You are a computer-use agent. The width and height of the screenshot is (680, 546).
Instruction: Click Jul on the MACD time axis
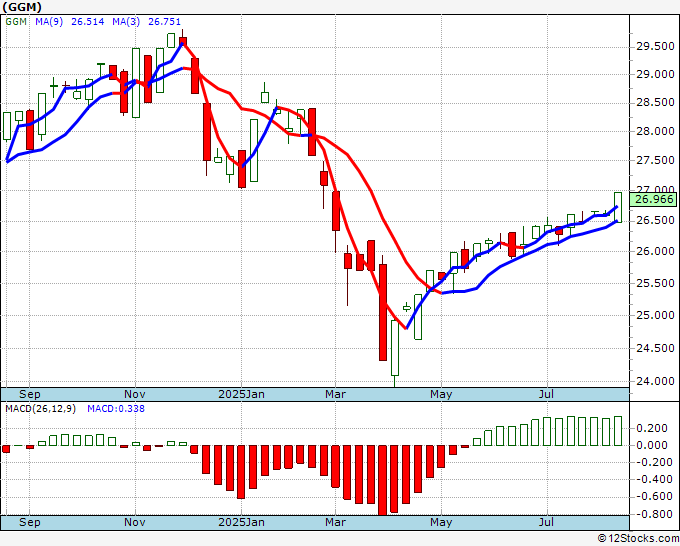pyautogui.click(x=546, y=522)
